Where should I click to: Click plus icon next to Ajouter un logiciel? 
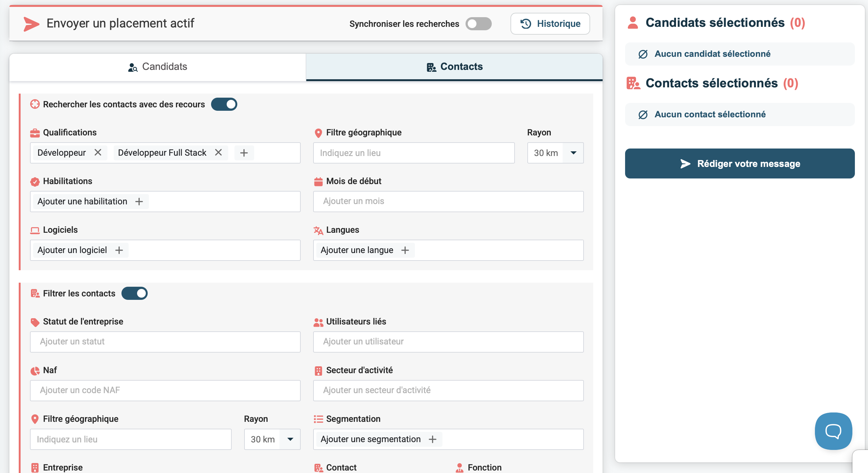119,250
